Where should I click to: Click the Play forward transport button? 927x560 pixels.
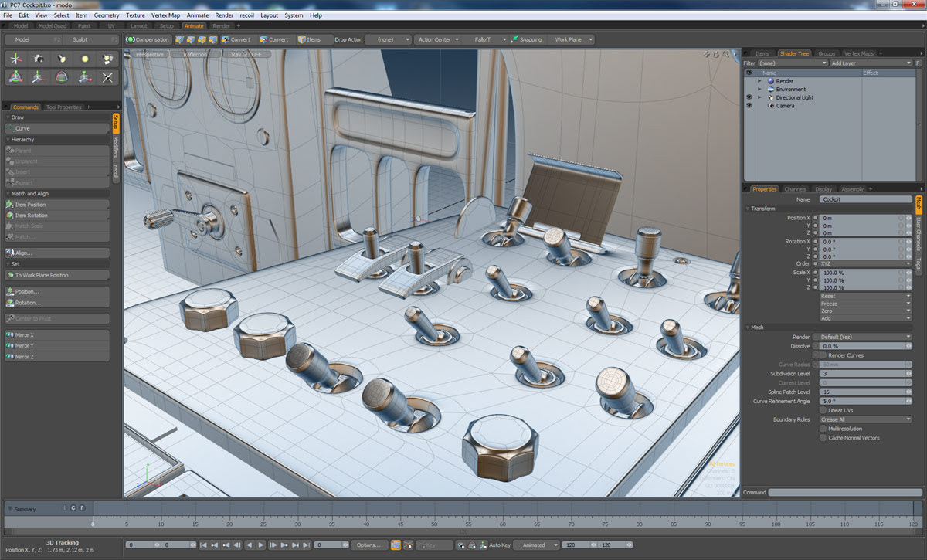point(262,545)
